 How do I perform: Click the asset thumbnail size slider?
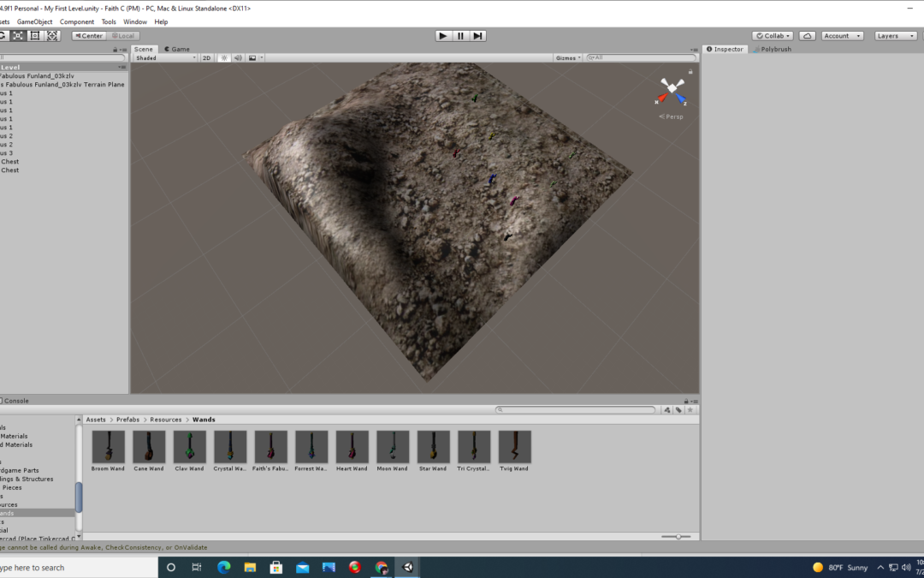coord(678,537)
